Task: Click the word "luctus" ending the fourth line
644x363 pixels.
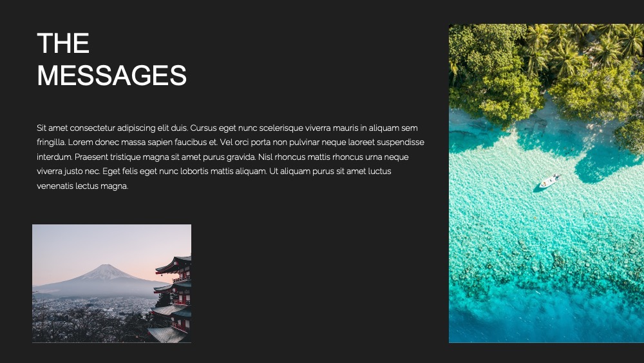Action: coord(379,171)
